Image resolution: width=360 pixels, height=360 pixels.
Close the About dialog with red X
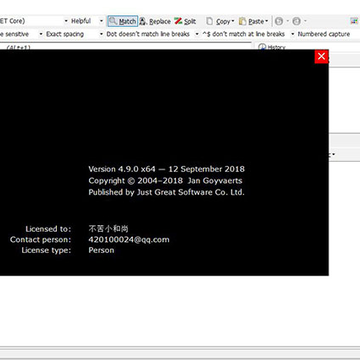click(321, 56)
